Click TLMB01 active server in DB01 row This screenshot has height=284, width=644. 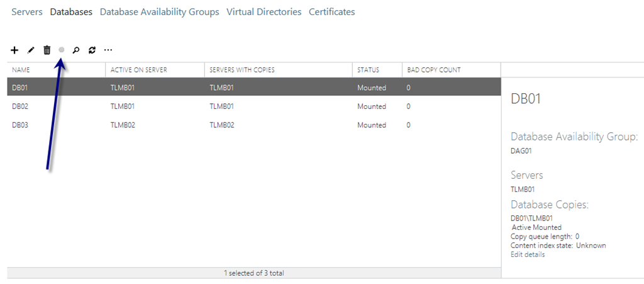(123, 88)
